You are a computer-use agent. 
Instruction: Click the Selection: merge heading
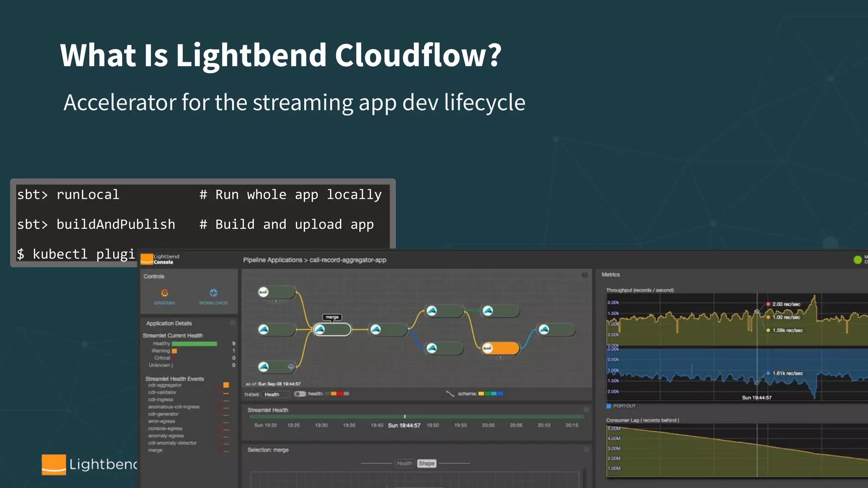pyautogui.click(x=268, y=450)
